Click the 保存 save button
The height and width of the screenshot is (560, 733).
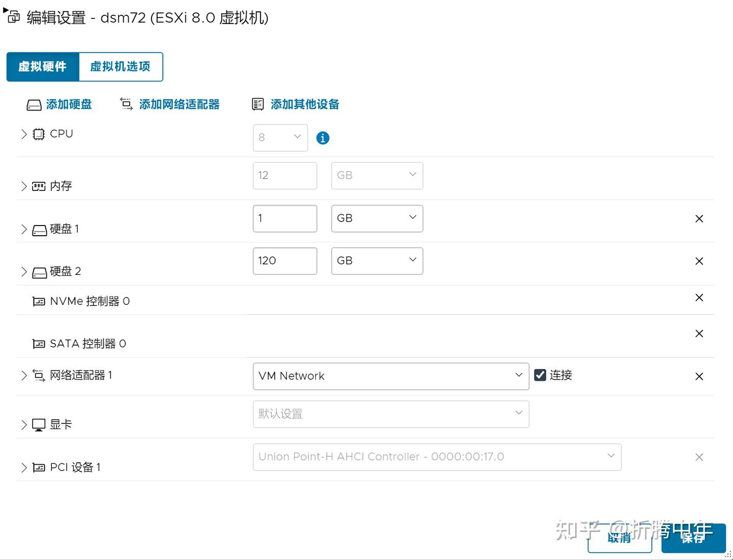click(x=693, y=538)
